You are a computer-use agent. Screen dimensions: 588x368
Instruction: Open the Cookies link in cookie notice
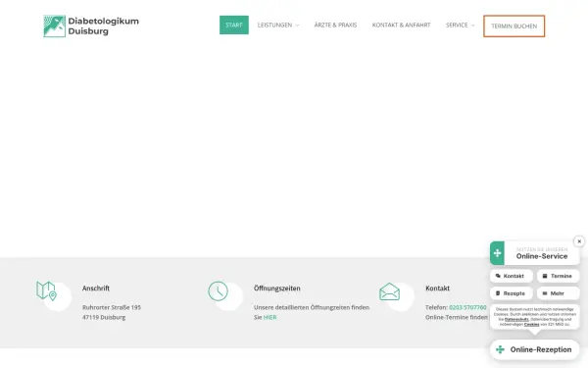coord(532,324)
